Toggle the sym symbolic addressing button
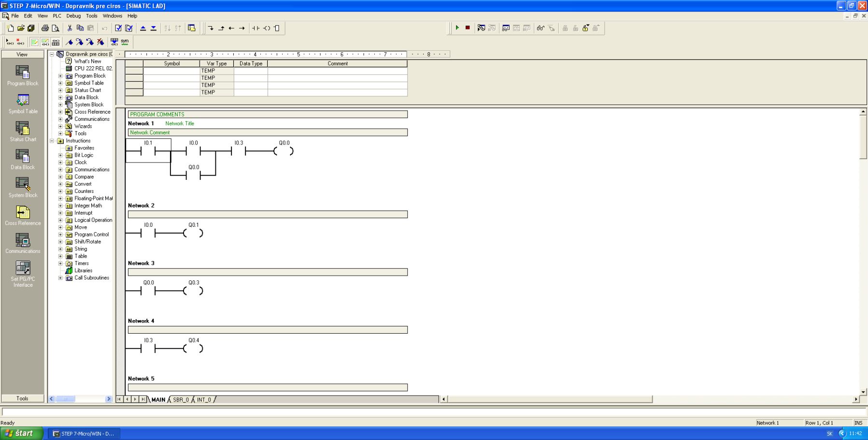Viewport: 868px width, 440px height. (125, 42)
